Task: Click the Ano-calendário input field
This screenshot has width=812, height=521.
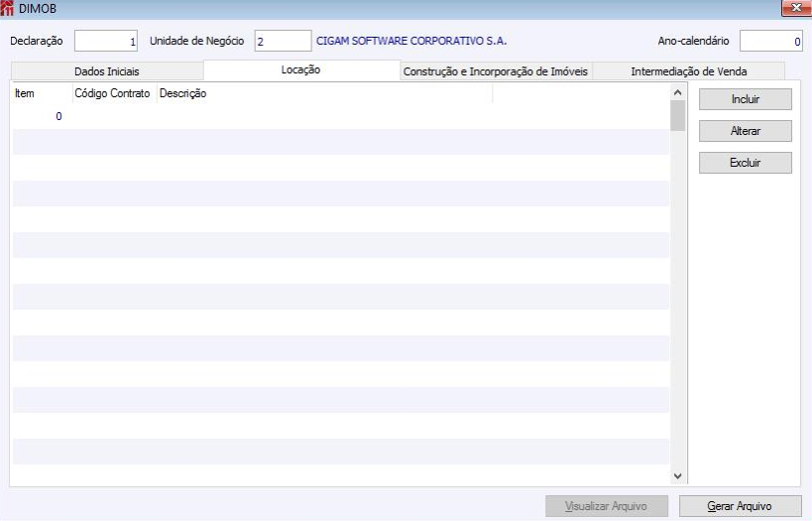Action: click(x=771, y=41)
